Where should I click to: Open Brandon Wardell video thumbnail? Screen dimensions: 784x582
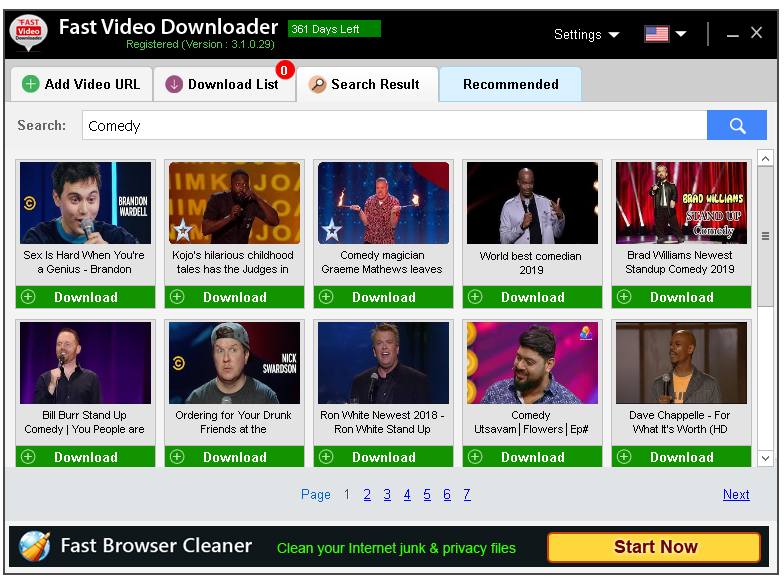pos(86,203)
